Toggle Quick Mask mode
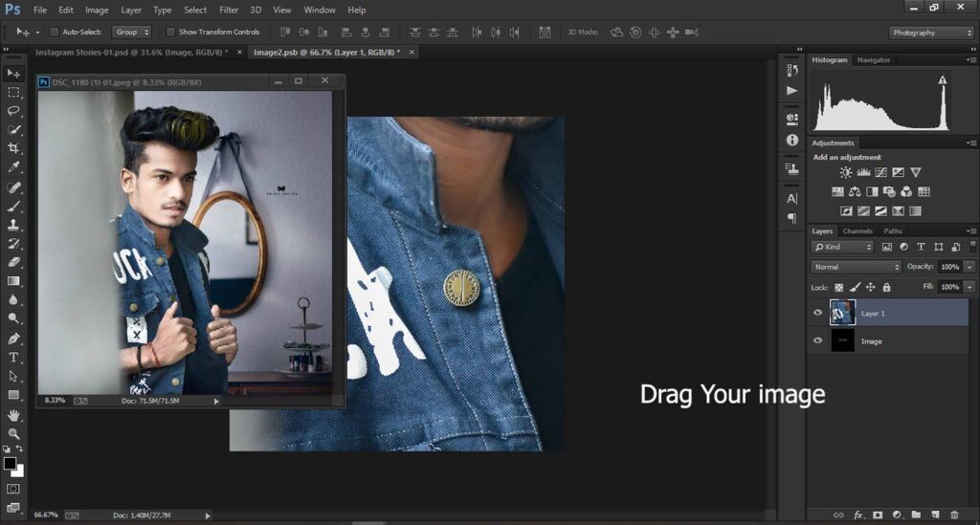 point(13,489)
